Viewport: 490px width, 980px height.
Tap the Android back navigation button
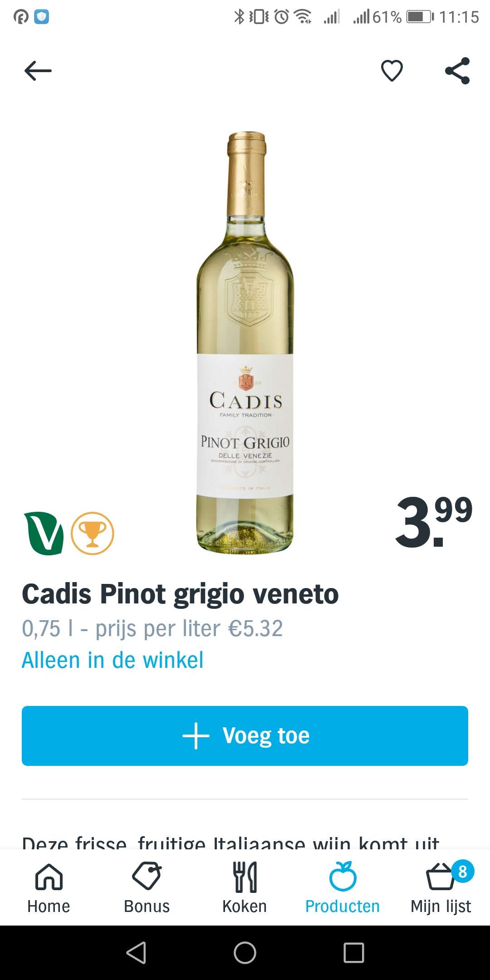point(136,952)
